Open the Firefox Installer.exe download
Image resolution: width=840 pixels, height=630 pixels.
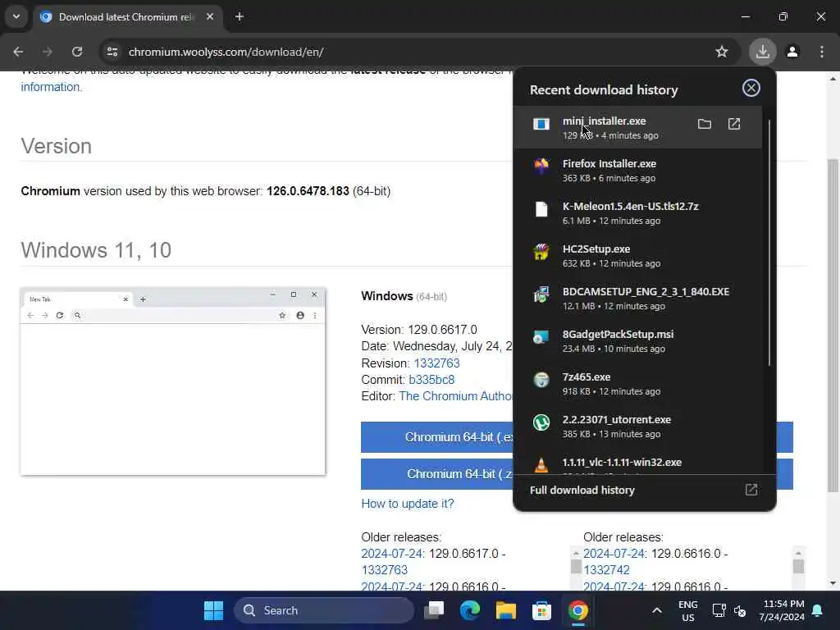[637, 171]
